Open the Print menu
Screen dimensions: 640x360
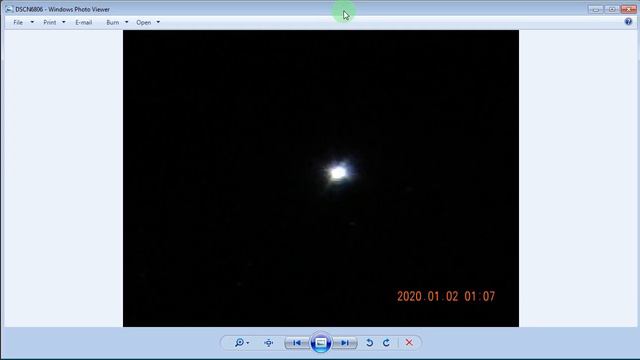49,22
